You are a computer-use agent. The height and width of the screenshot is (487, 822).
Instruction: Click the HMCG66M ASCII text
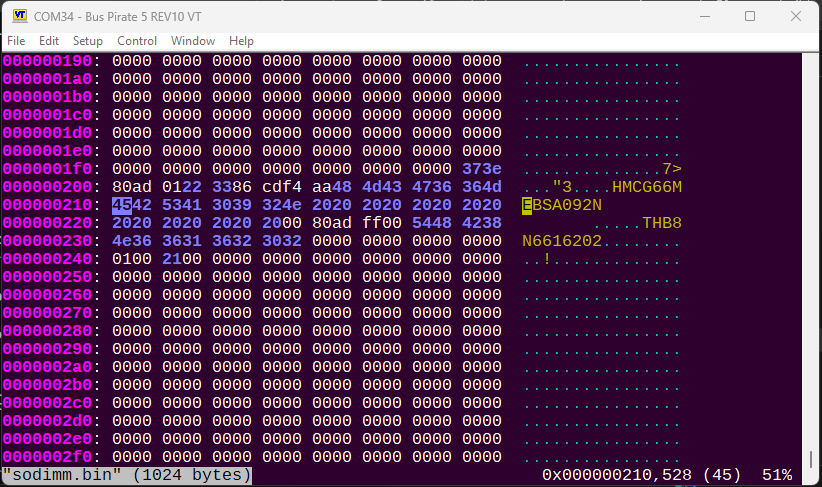tap(646, 187)
